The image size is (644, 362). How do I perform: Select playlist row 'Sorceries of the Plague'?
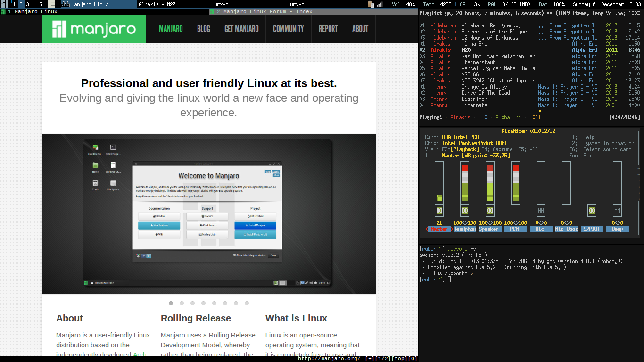[x=530, y=32]
